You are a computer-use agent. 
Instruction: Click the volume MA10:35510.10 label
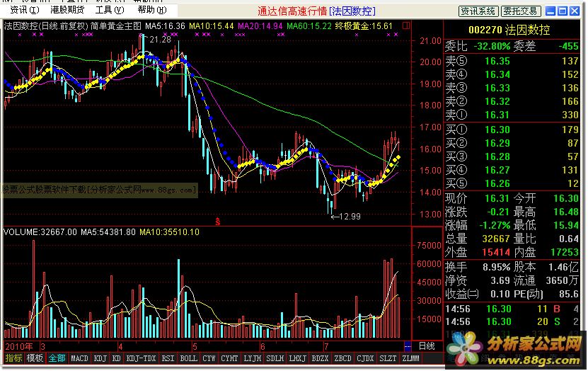169,232
